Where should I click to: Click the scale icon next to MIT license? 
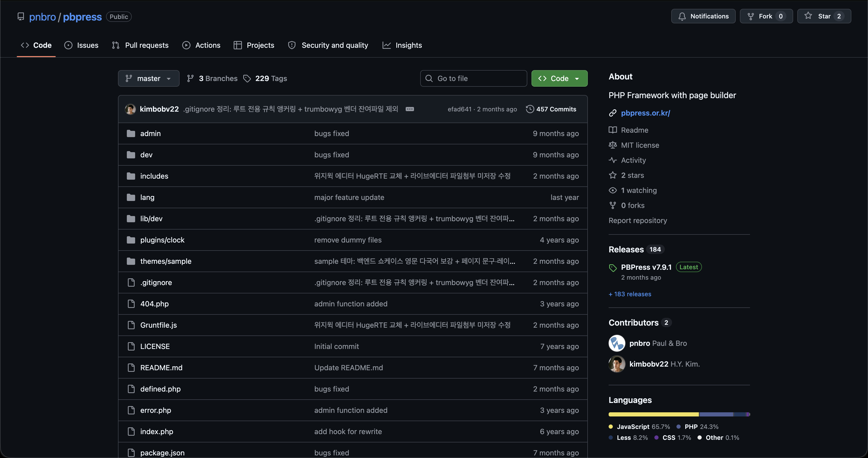pos(613,145)
